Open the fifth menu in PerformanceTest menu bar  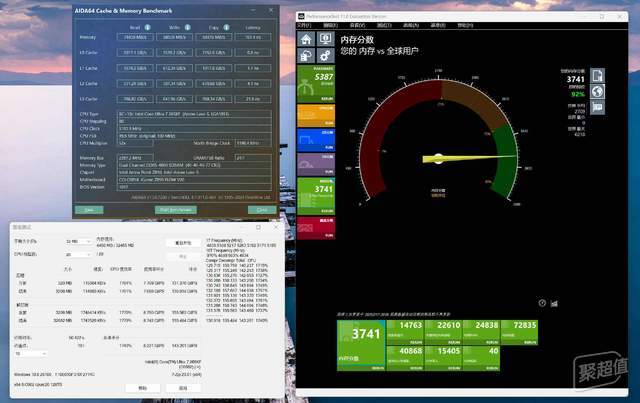pos(411,25)
